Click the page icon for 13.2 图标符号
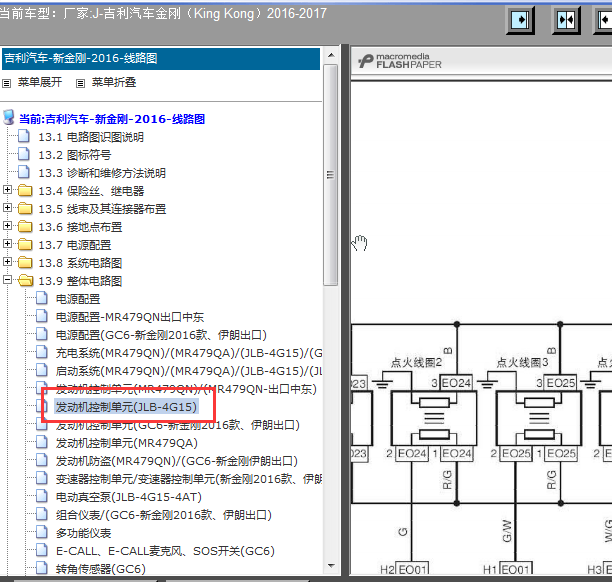 pyautogui.click(x=24, y=154)
